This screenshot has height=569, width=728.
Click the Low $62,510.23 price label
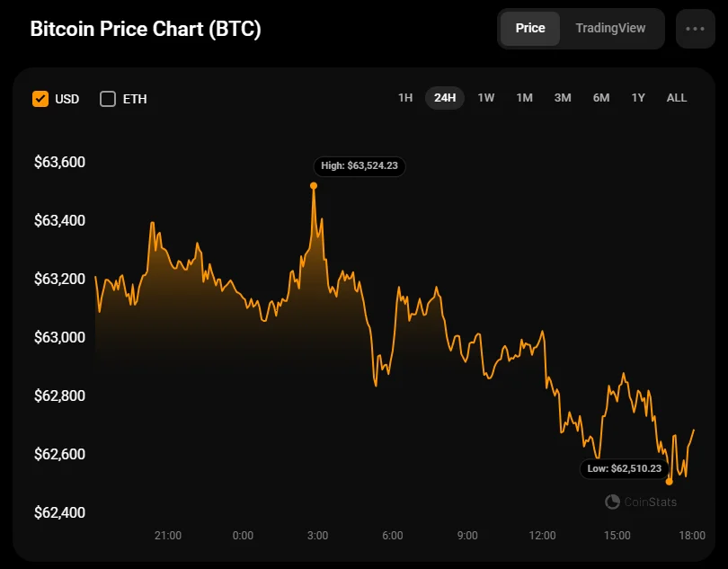[x=625, y=468]
